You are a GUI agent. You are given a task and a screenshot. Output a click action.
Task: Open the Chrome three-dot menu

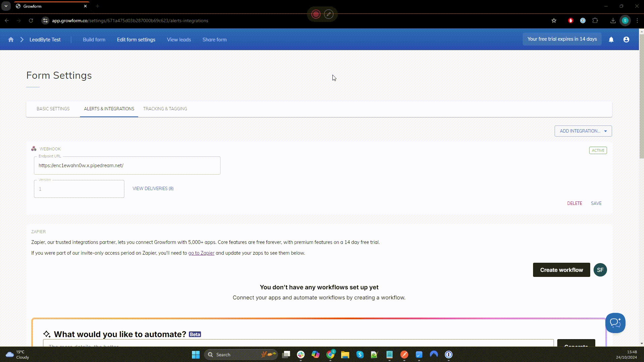[x=637, y=21]
